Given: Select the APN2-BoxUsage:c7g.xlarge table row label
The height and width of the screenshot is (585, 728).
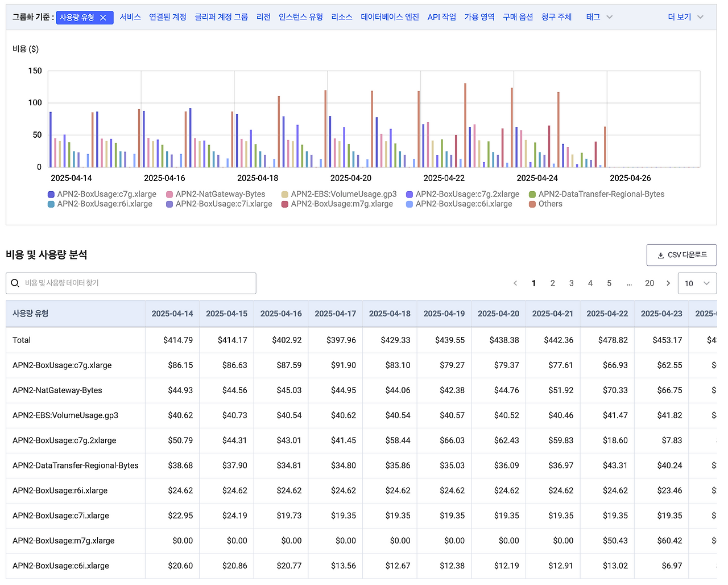Looking at the screenshot, I should pos(62,365).
